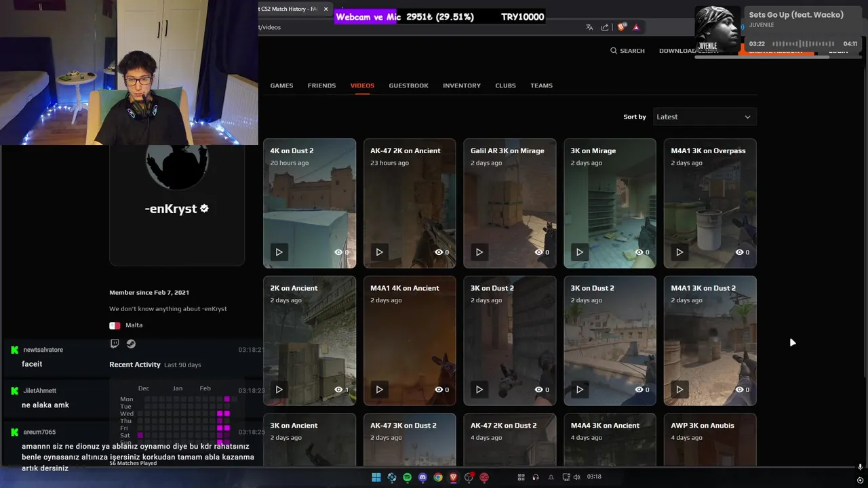Close the CS2 Match History tab
Image resolution: width=868 pixels, height=488 pixels.
point(325,9)
